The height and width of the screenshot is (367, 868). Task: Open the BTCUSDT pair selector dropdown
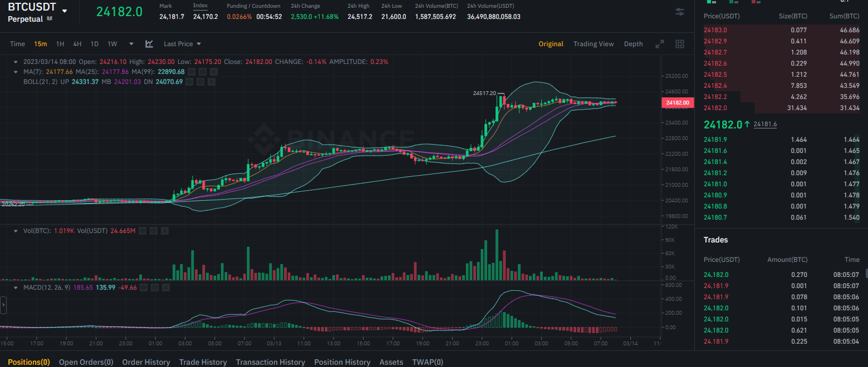(65, 11)
